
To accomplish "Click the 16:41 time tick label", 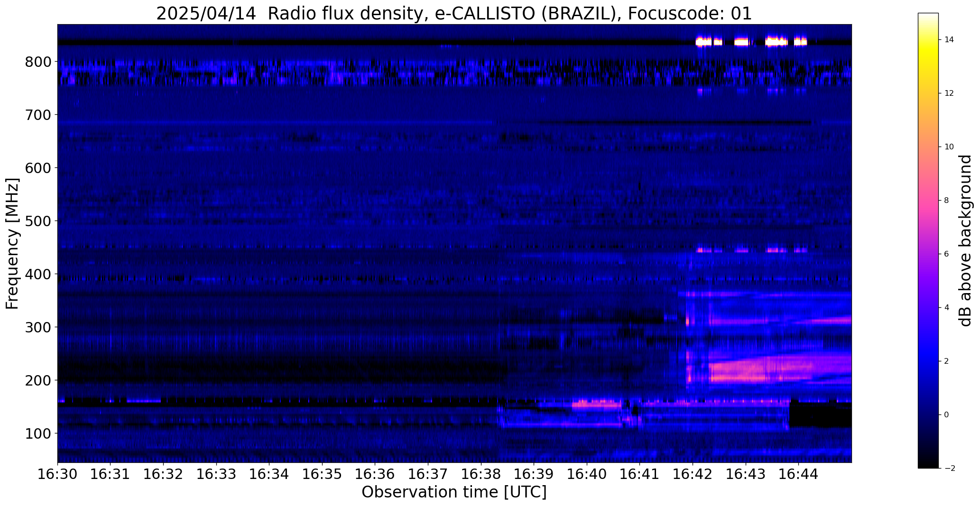I will tap(640, 474).
